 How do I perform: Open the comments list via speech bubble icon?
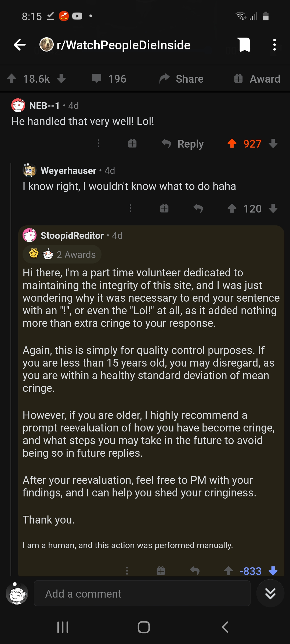[x=97, y=79]
